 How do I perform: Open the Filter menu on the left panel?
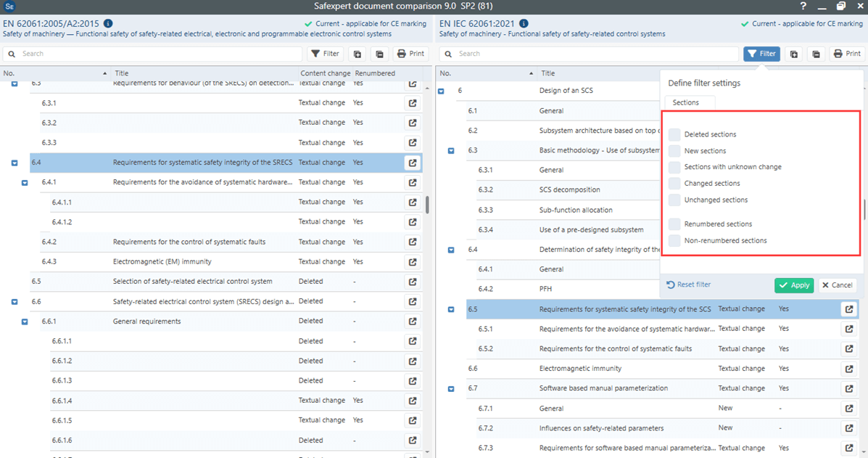point(325,53)
